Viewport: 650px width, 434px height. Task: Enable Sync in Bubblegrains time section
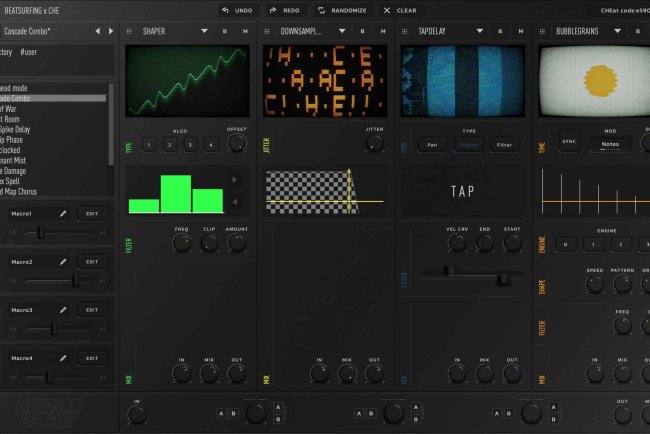[x=570, y=144]
